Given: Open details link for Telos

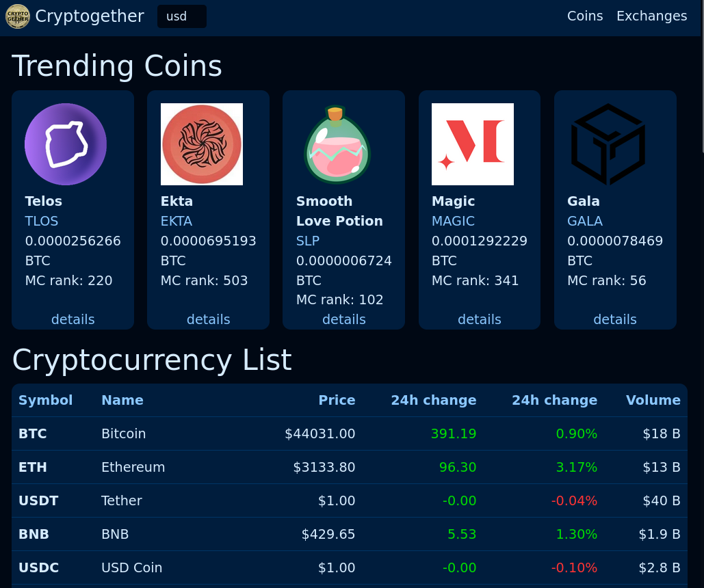Looking at the screenshot, I should click(x=73, y=319).
